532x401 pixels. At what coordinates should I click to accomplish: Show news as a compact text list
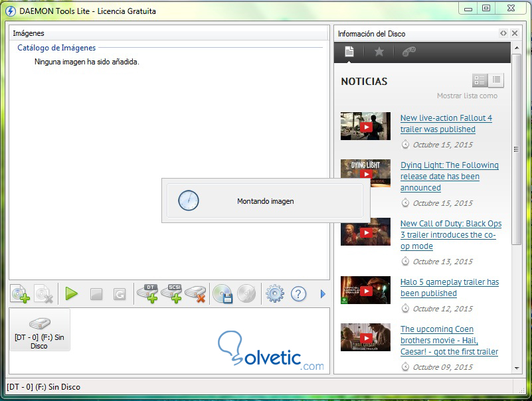[496, 80]
